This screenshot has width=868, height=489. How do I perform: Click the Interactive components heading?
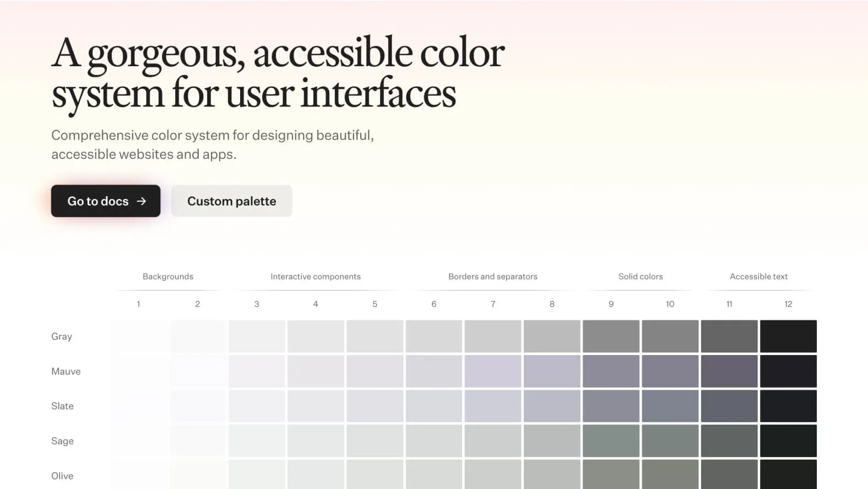coord(316,276)
